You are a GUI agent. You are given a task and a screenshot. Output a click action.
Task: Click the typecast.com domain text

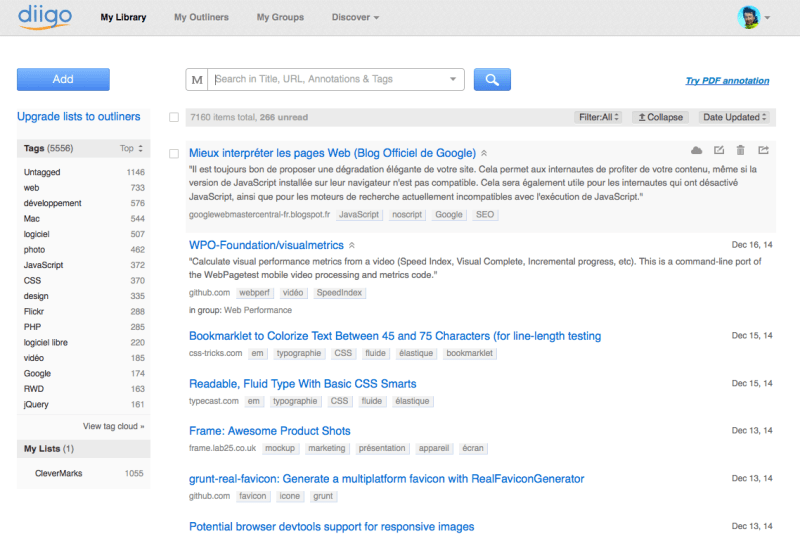214,401
